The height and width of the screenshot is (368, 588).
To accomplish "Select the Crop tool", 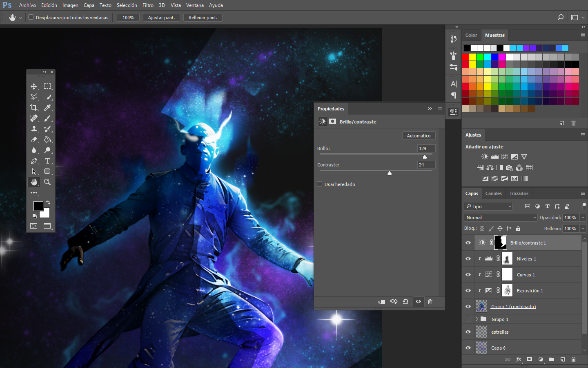I will click(34, 108).
